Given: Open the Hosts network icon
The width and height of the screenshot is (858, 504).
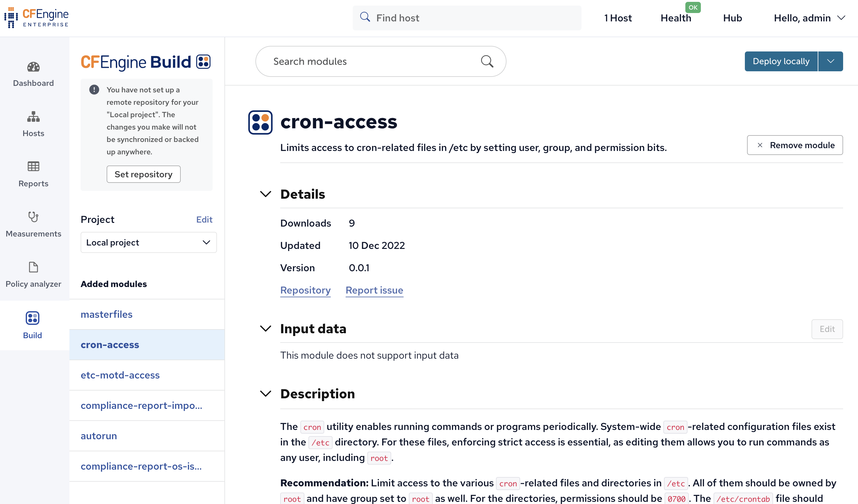Looking at the screenshot, I should (x=33, y=117).
